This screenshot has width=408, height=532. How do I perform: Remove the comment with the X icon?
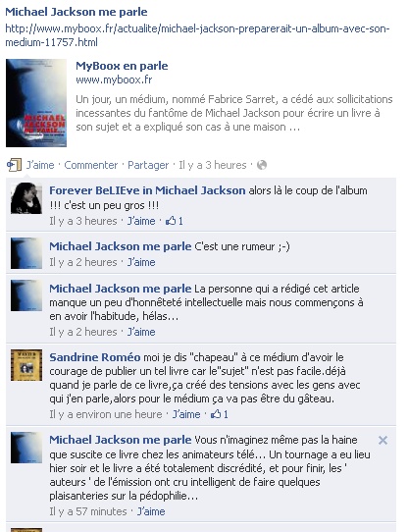[382, 441]
